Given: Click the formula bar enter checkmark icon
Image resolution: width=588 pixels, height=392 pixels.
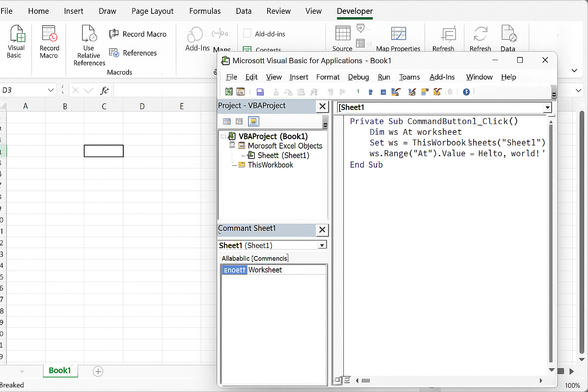Looking at the screenshot, I should click(x=88, y=90).
